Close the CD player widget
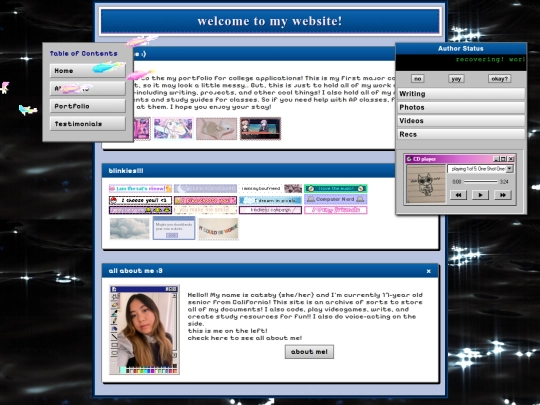Image resolution: width=540 pixels, height=405 pixels. (511, 159)
